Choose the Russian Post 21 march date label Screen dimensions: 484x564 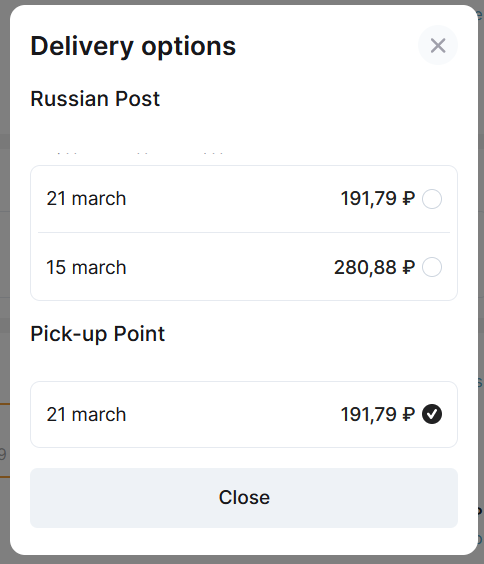click(x=86, y=199)
